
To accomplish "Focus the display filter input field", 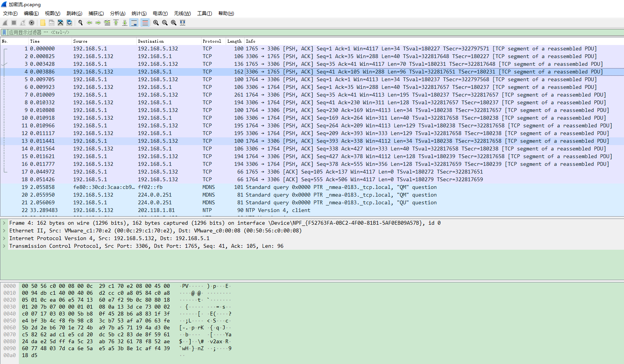I will (x=316, y=32).
